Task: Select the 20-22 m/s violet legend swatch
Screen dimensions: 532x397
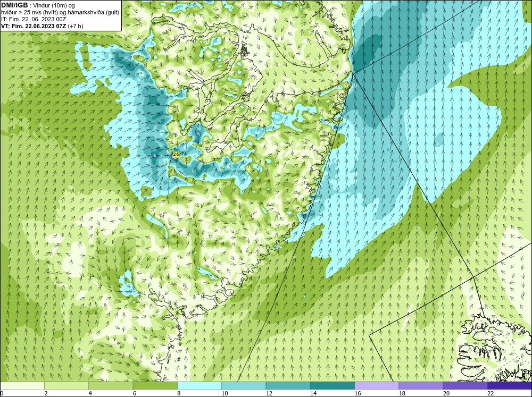Action: 465,385
